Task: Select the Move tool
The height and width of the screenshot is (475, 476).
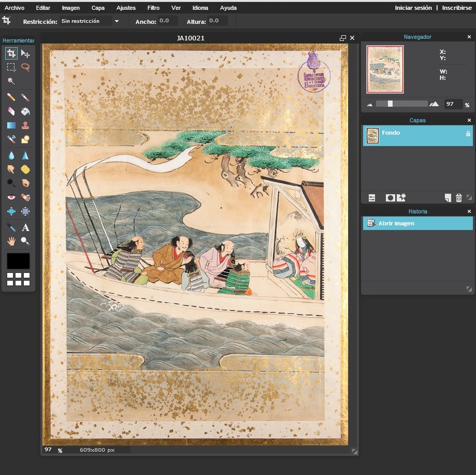Action: click(25, 54)
